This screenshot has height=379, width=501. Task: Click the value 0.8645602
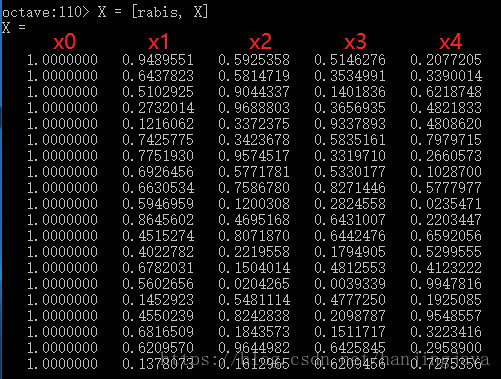(x=158, y=220)
